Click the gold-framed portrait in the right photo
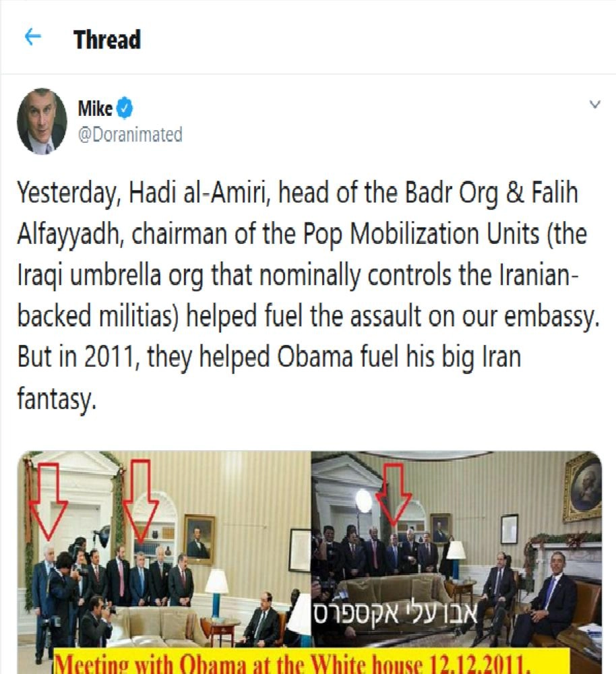The width and height of the screenshot is (616, 674). click(584, 489)
